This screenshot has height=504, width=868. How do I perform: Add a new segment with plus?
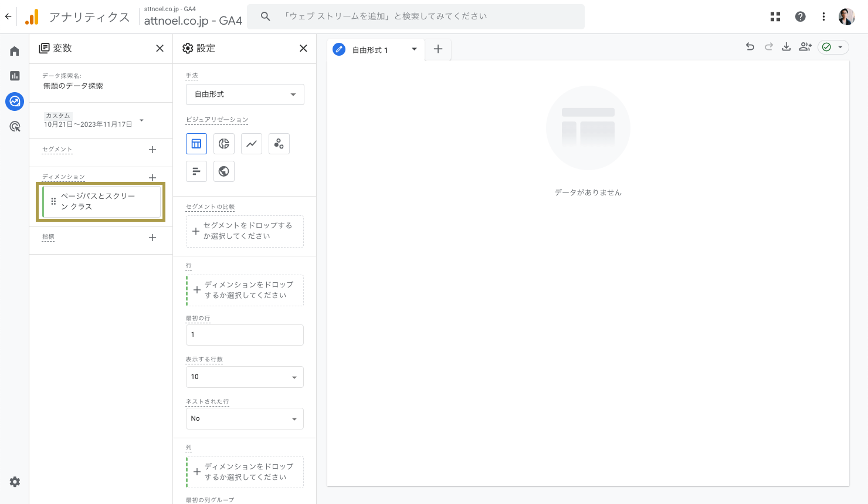coord(152,150)
